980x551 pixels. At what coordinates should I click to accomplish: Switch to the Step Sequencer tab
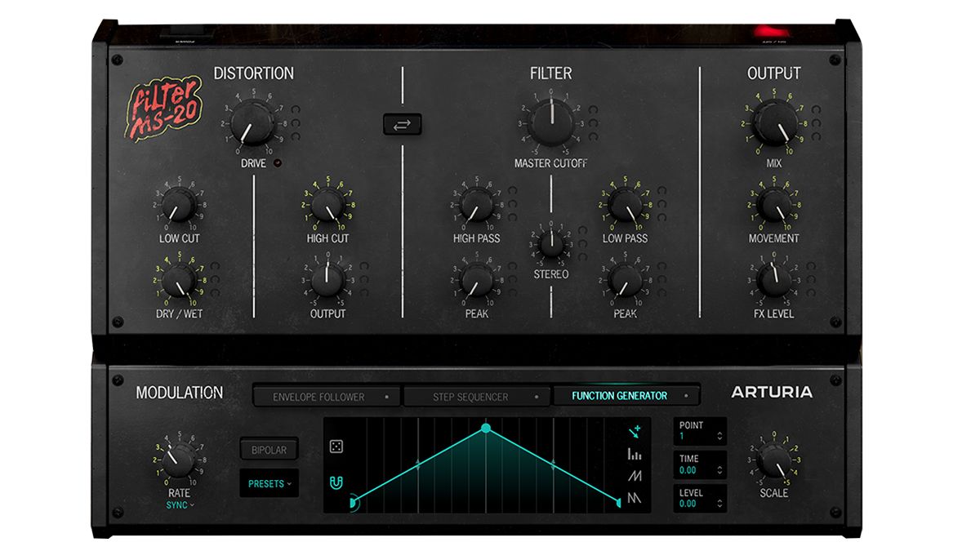[x=471, y=395]
